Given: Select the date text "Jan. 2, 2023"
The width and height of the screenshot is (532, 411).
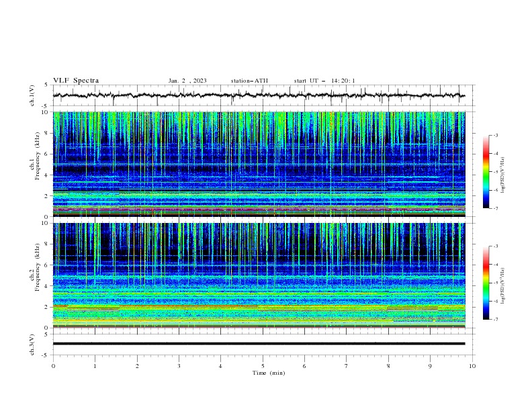Looking at the screenshot, I should [x=187, y=81].
